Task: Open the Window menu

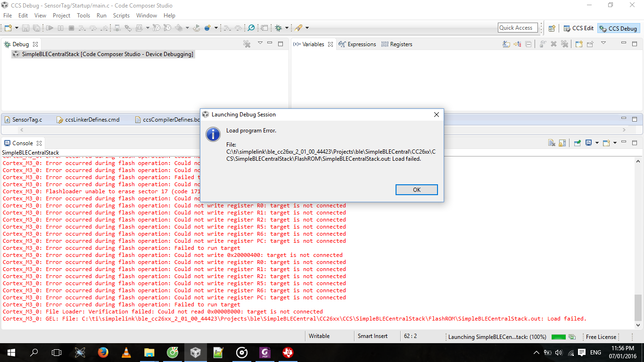Action: coord(147,16)
